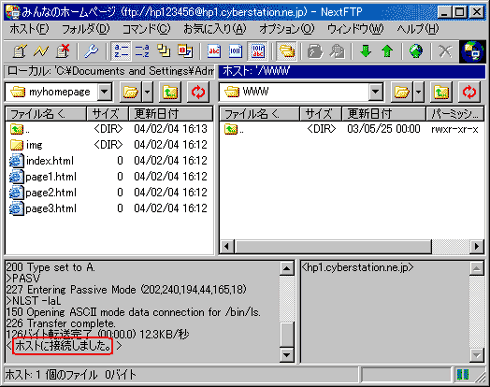Expand the host www folder dropdown
The image size is (490, 387).
(376, 91)
